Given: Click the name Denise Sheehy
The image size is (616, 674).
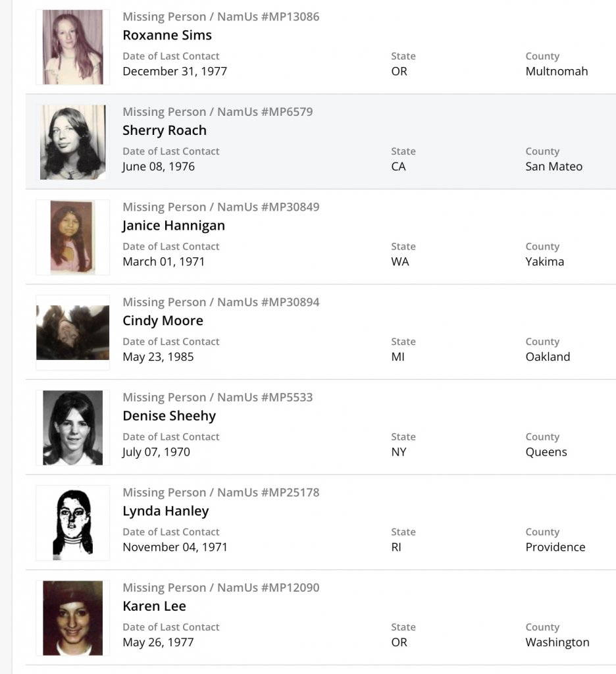Looking at the screenshot, I should pyautogui.click(x=169, y=416).
